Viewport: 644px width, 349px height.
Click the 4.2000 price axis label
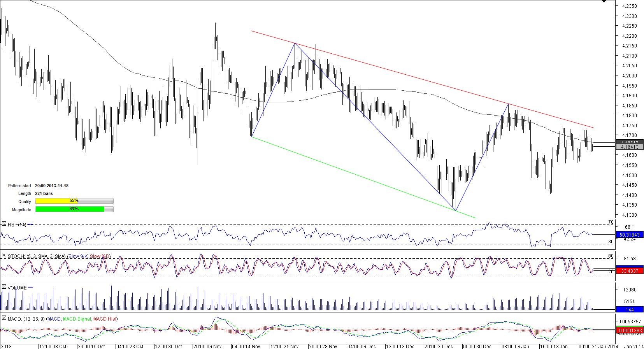(630, 76)
